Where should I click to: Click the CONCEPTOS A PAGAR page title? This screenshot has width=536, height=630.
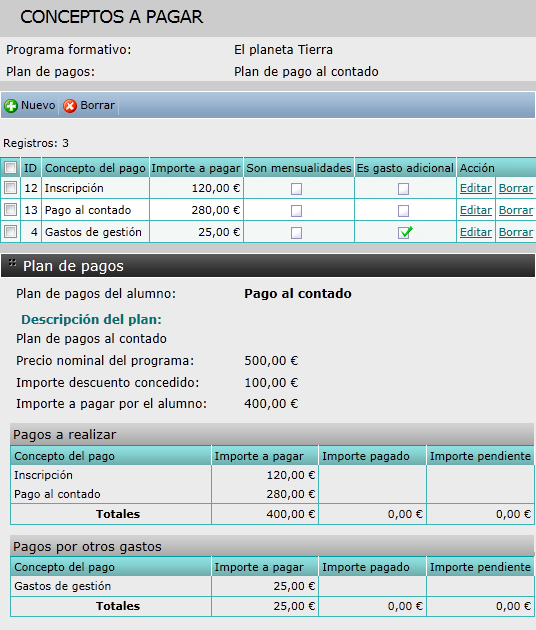112,17
